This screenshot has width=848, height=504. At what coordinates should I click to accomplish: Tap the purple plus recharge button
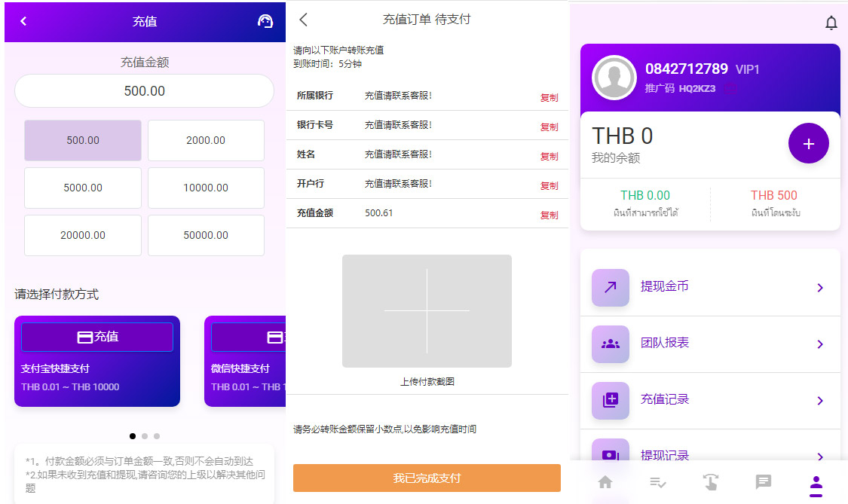tap(809, 143)
